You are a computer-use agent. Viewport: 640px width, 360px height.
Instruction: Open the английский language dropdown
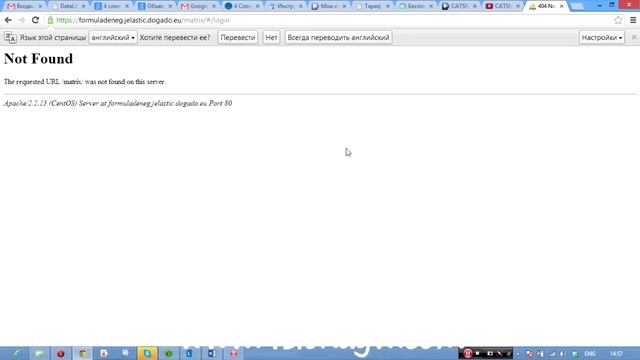tap(113, 38)
